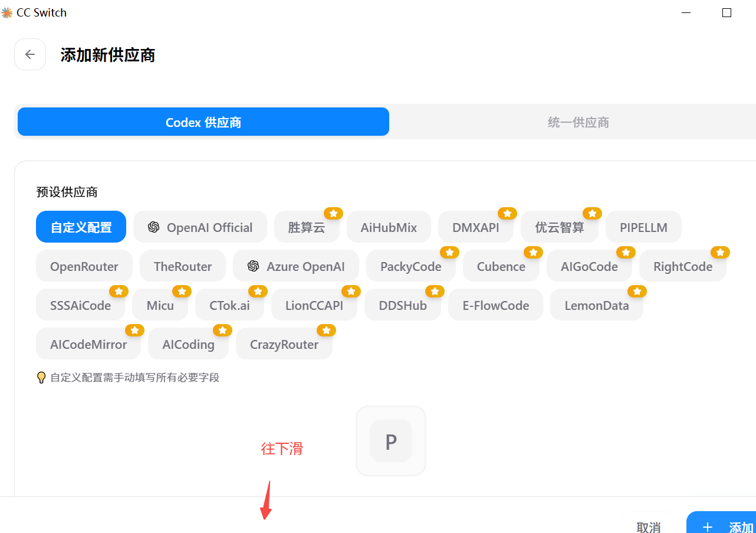Click the star badge on CTok.ai
The image size is (756, 533).
[x=258, y=291]
